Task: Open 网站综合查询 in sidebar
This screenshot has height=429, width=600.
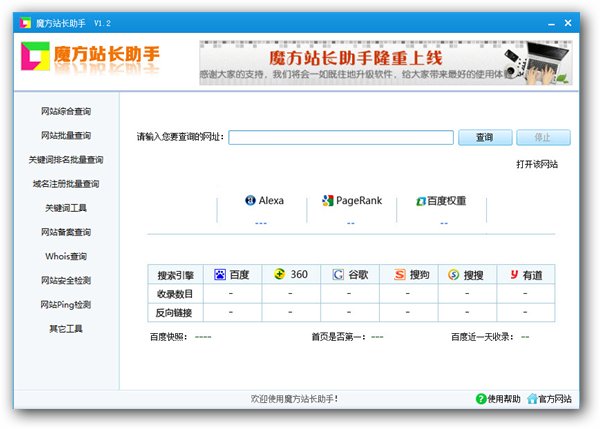Action: tap(66, 111)
